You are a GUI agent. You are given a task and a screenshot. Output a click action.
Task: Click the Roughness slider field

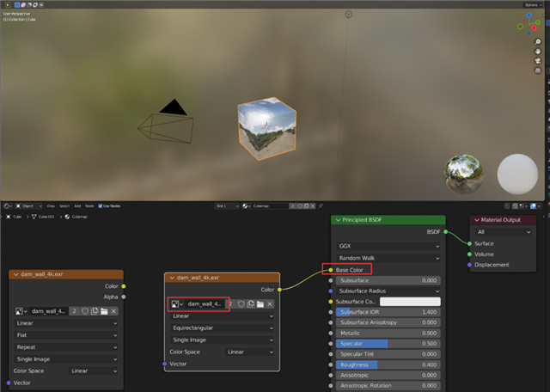point(388,364)
